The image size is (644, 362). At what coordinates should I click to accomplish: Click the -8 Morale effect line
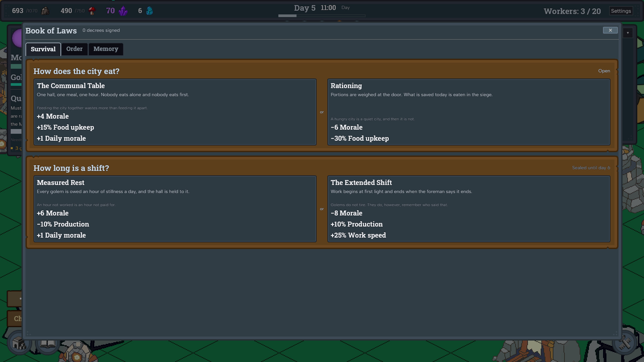pyautogui.click(x=346, y=213)
